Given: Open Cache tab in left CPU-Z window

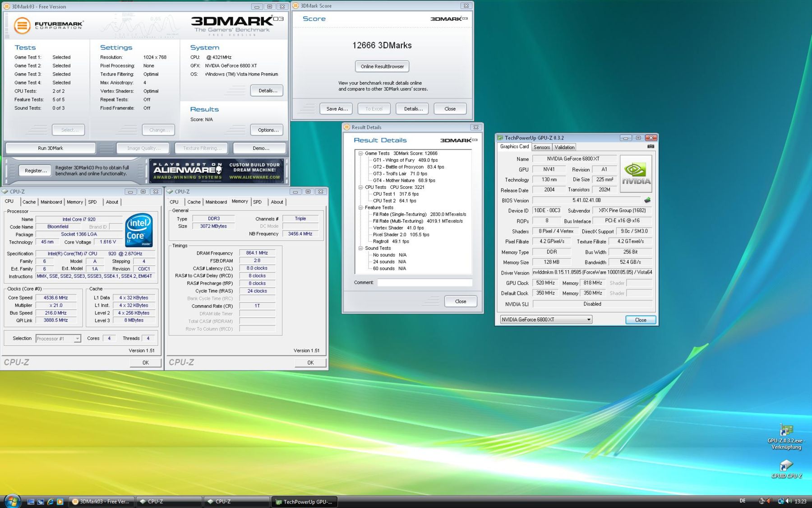Looking at the screenshot, I should click(x=29, y=202).
